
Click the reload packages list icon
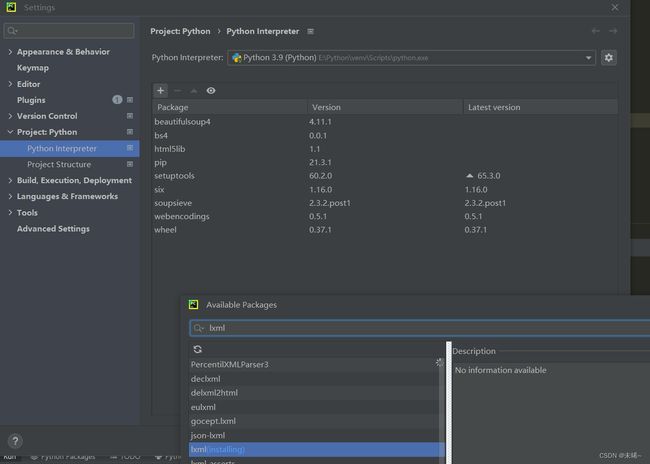198,349
